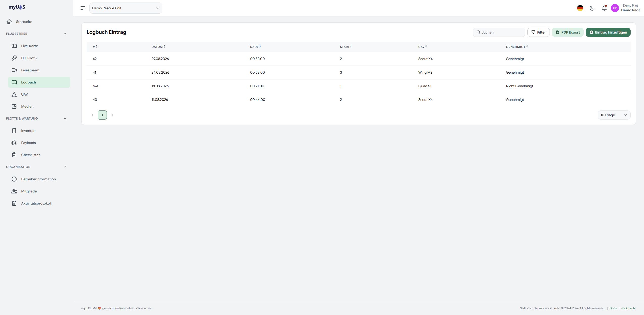Sort table by Genehmigt column
644x315 pixels.
click(517, 47)
